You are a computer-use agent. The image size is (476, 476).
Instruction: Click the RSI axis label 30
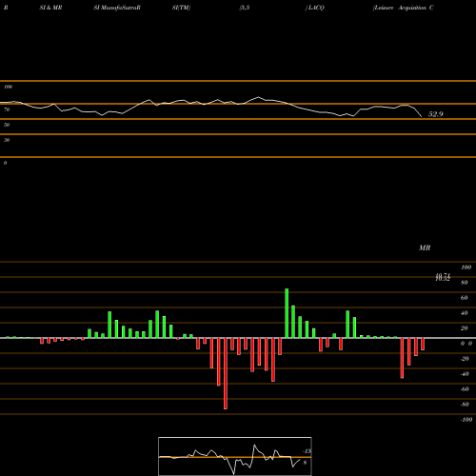pos(7,140)
